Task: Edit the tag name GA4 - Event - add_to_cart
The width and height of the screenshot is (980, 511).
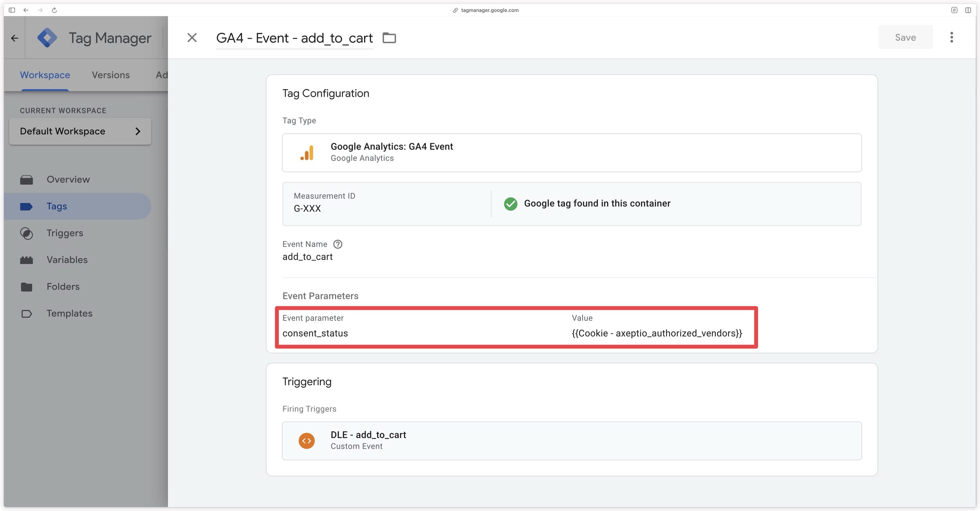Action: pyautogui.click(x=294, y=38)
